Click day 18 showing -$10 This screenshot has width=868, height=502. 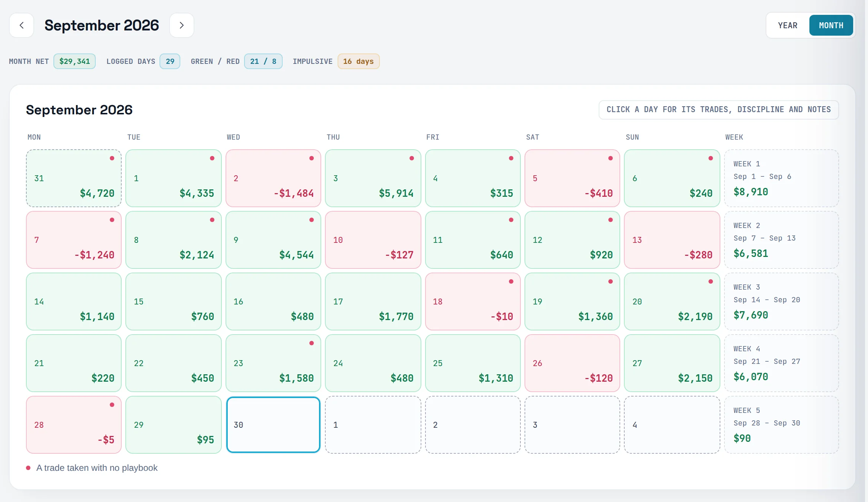pyautogui.click(x=473, y=301)
